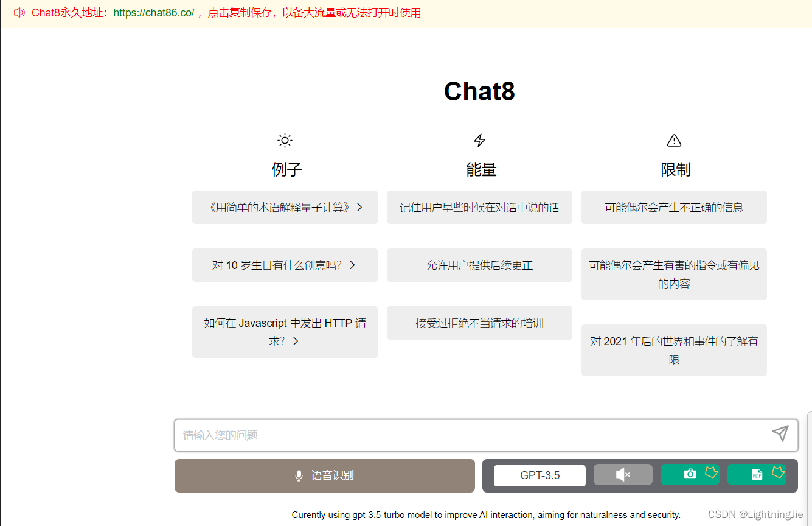Click the card 可能偶尔会产生有害的指令或有偏见的内容
Image resolution: width=812 pixels, height=526 pixels.
[x=674, y=275]
